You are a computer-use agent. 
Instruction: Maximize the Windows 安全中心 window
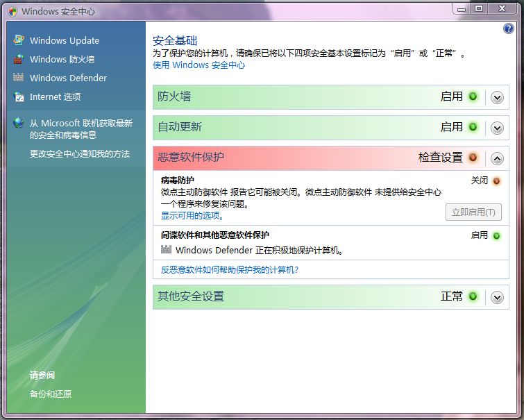coord(479,9)
